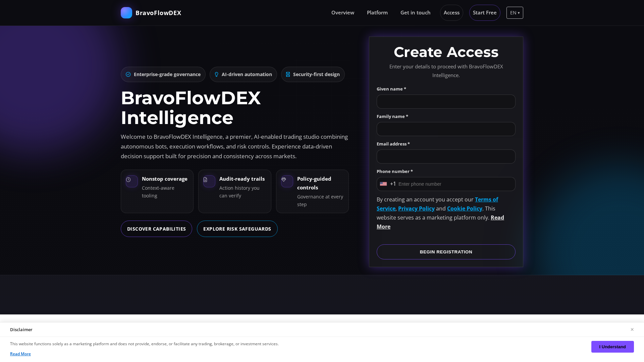Image resolution: width=644 pixels, height=362 pixels.
Task: Click the Begin Registration button
Action: 446,252
